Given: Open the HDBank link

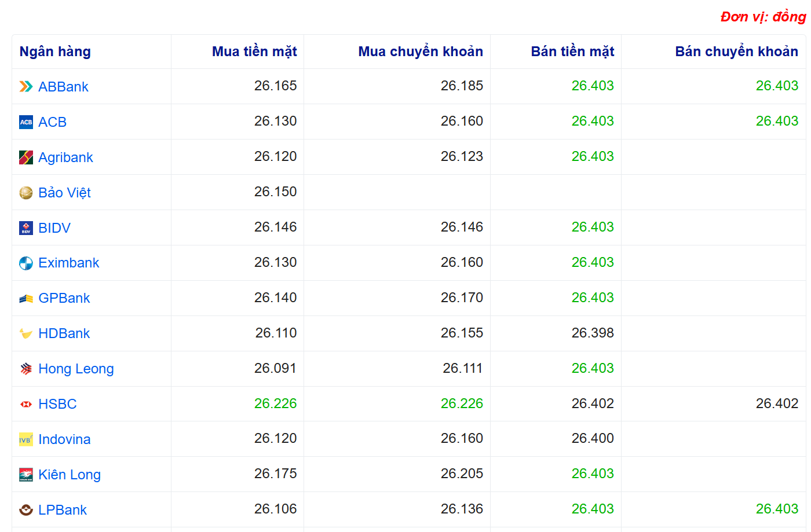Looking at the screenshot, I should click(64, 333).
